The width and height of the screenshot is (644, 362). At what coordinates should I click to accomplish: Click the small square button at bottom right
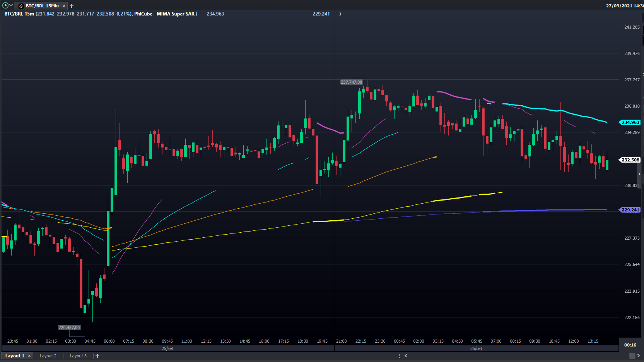[x=632, y=356]
